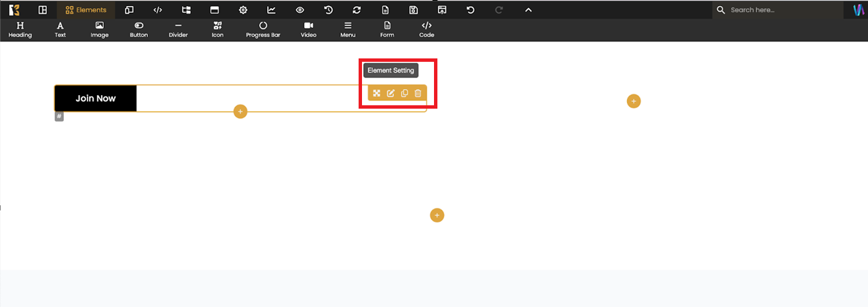
Task: Click the move/drag arrows icon on element
Action: click(x=377, y=93)
